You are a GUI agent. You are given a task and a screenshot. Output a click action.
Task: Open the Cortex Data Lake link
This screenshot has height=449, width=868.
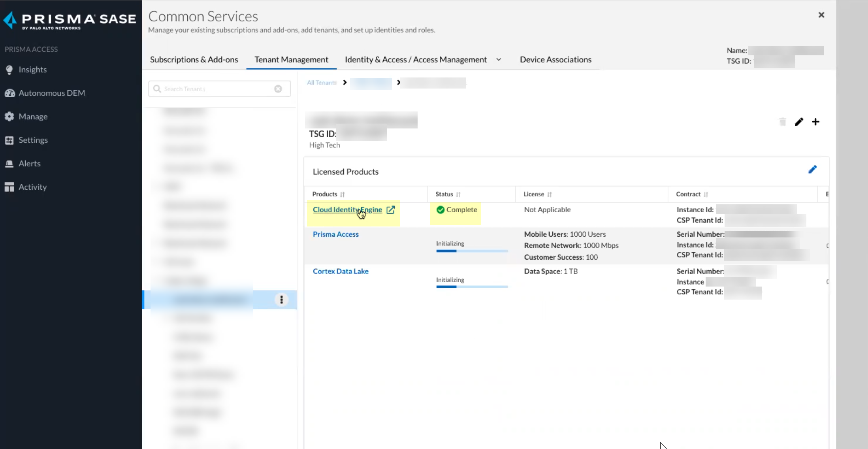pyautogui.click(x=340, y=272)
